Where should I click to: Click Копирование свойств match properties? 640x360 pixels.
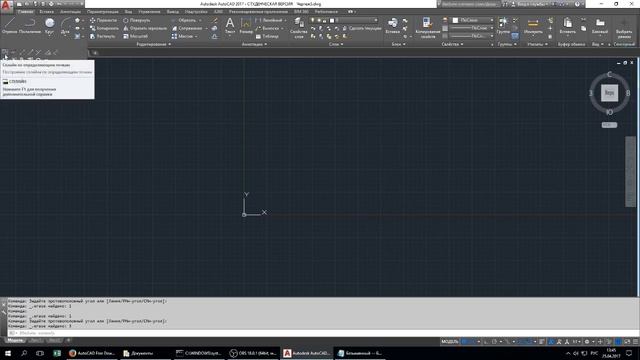(427, 28)
